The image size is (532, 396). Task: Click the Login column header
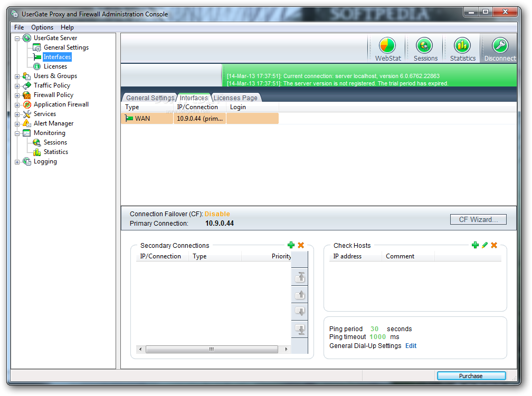[252, 107]
